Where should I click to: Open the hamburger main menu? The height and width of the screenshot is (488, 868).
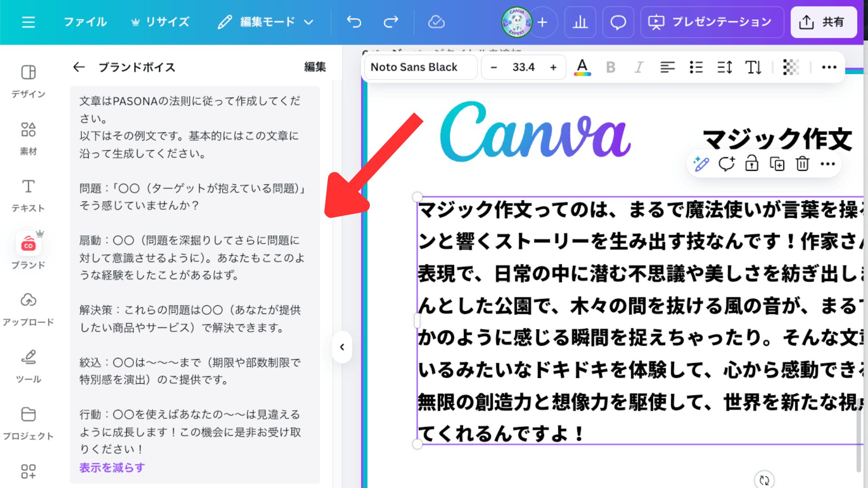(x=28, y=22)
